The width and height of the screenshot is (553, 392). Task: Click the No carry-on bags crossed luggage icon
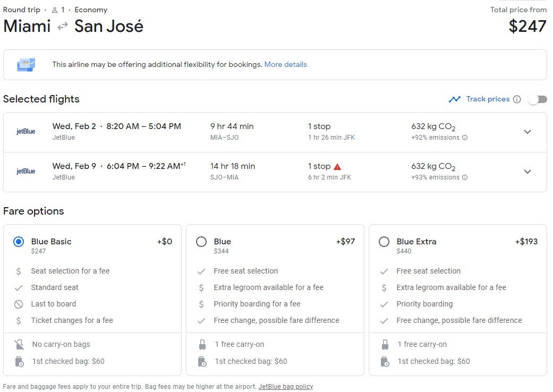click(20, 344)
